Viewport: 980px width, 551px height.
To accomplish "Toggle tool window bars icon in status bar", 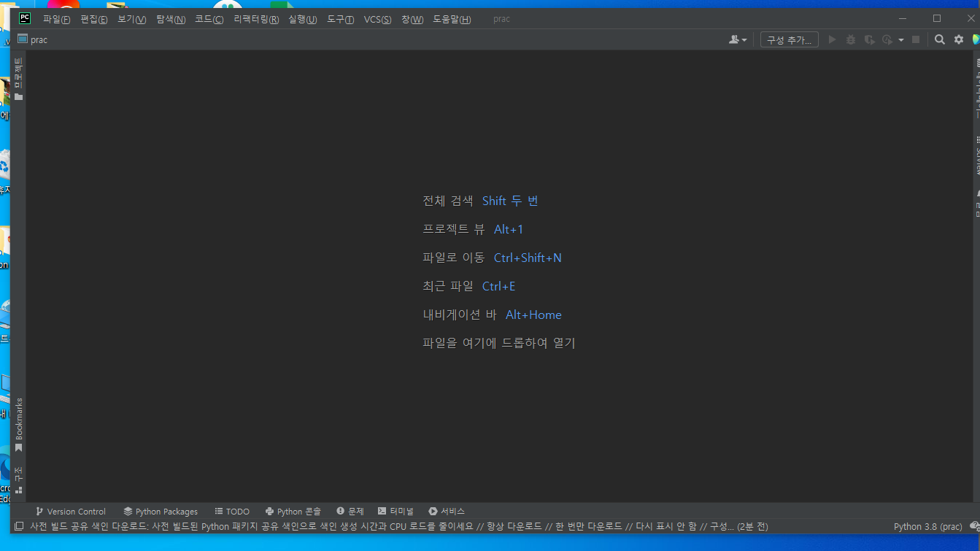I will (x=19, y=526).
